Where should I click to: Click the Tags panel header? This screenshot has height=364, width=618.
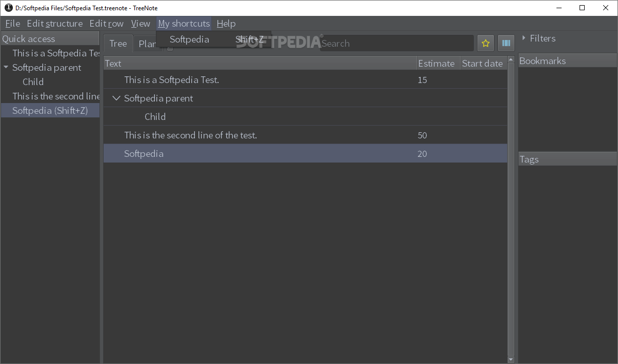click(x=567, y=159)
